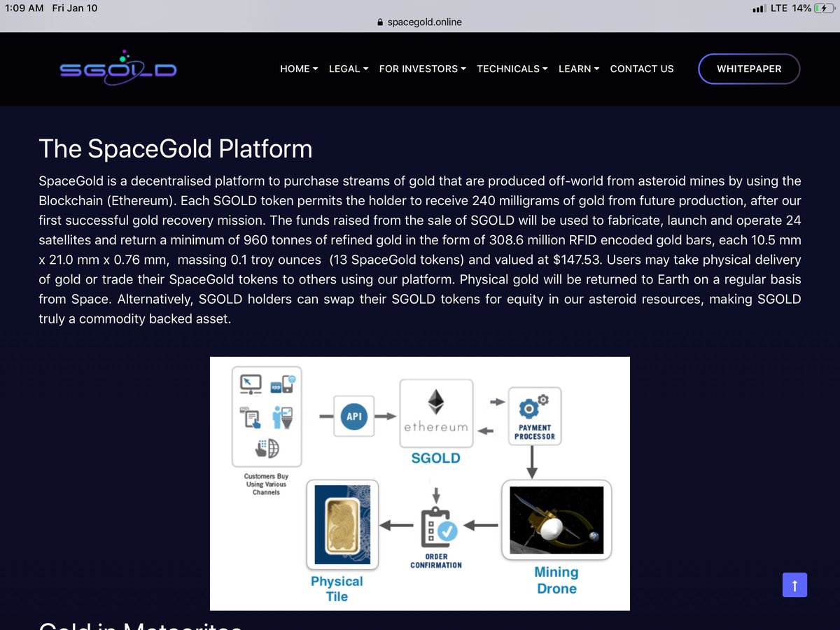This screenshot has height=630, width=840.
Task: Tap the lock icon beside the URL
Action: click(380, 22)
